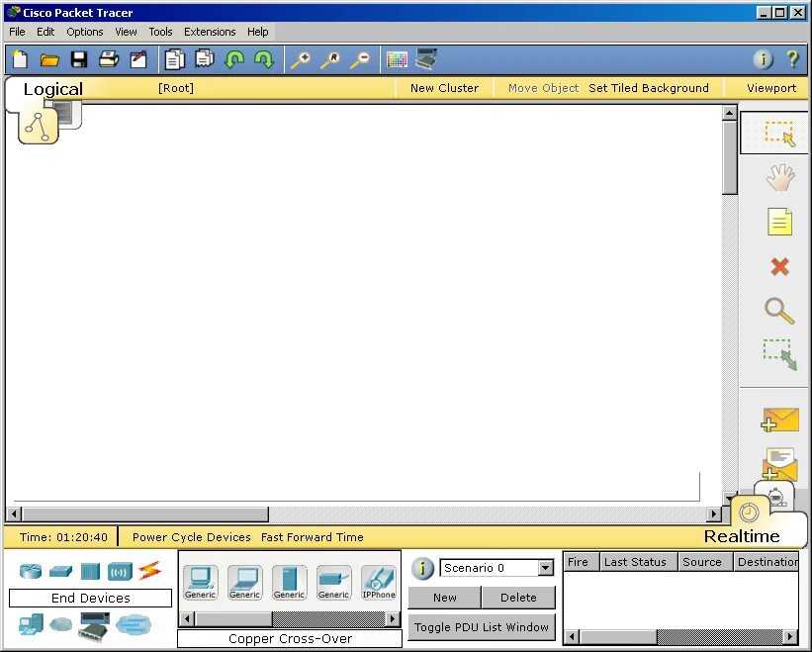The image size is (812, 652).
Task: Select the Hubs device category
Action: coord(90,571)
